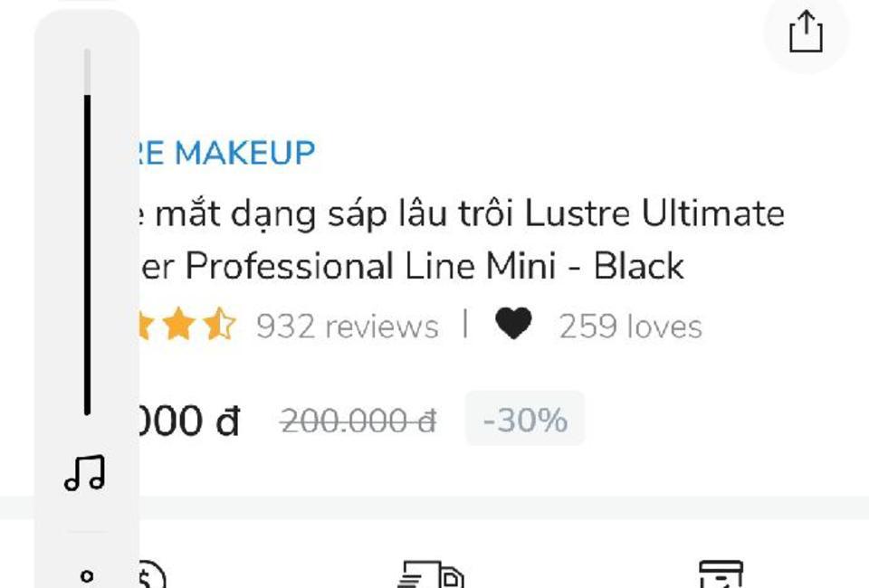This screenshot has width=869, height=588.
Task: Tap the product title with Lustre Ultimate
Action: point(462,239)
